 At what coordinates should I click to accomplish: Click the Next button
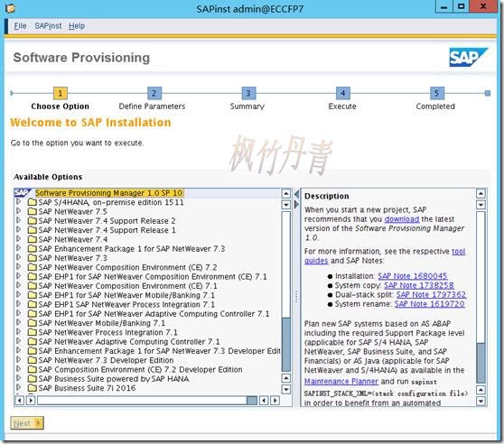coord(27,423)
